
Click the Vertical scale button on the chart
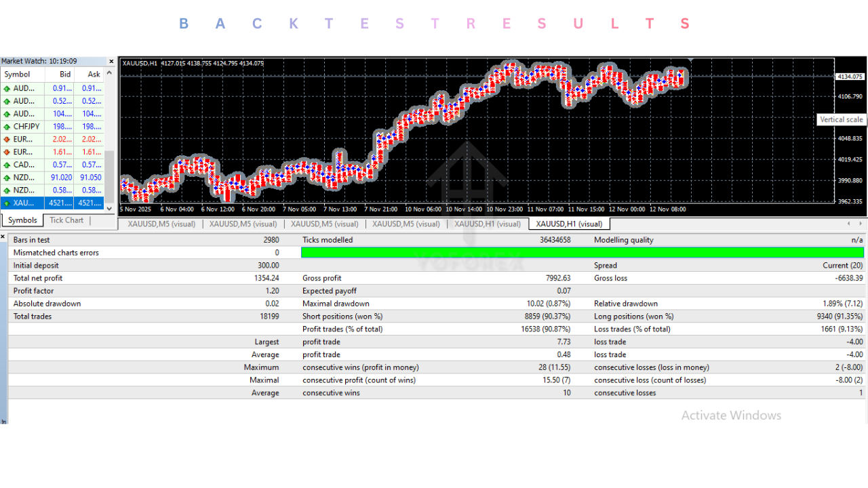pyautogui.click(x=841, y=119)
